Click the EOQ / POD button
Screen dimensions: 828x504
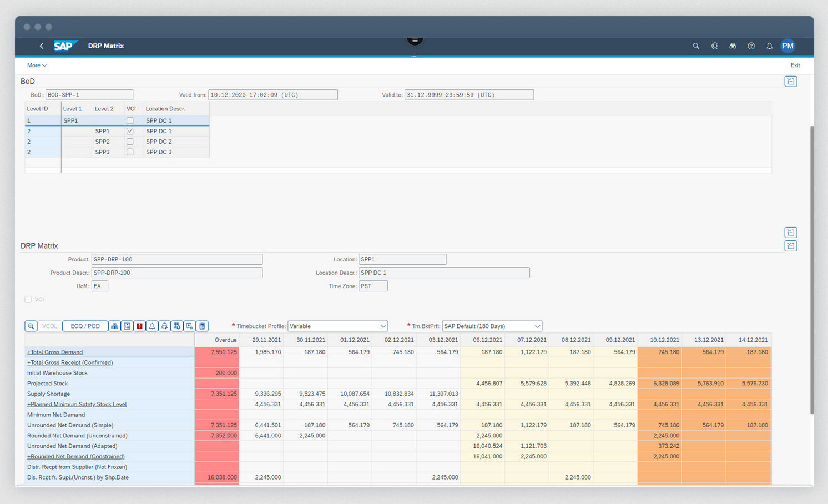tap(85, 326)
